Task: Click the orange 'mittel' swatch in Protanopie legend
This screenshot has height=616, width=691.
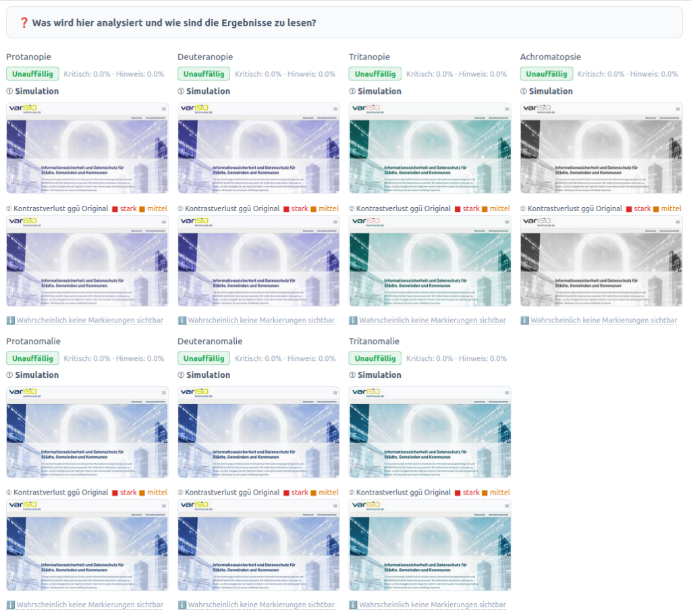Action: point(142,209)
